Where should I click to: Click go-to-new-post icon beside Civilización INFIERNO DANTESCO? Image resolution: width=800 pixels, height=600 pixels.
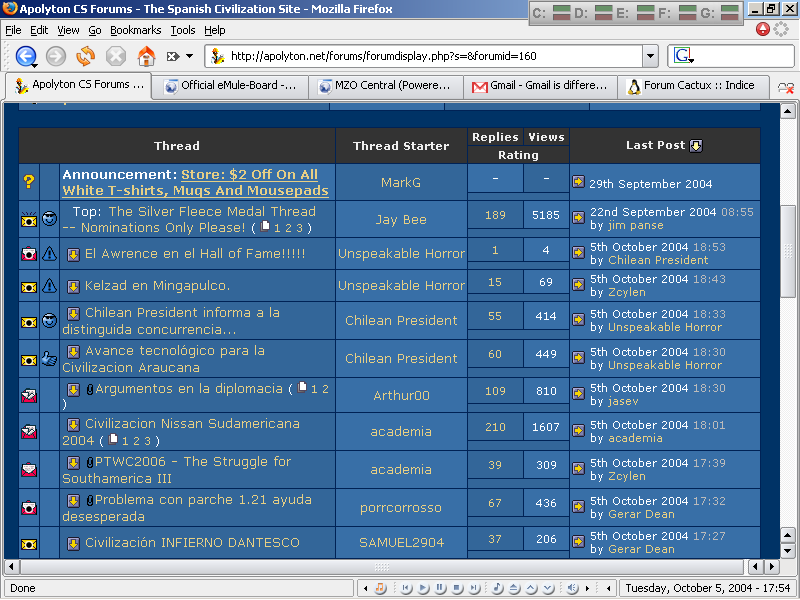(73, 543)
